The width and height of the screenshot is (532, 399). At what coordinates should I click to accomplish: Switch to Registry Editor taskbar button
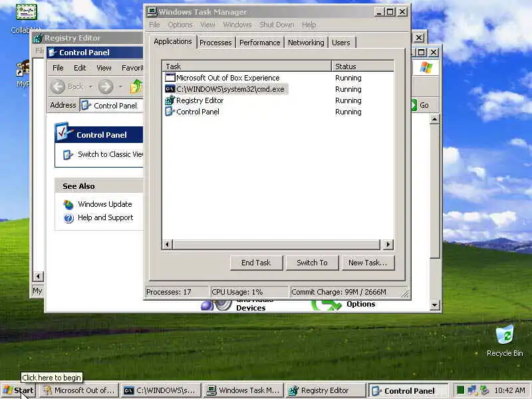pyautogui.click(x=326, y=390)
